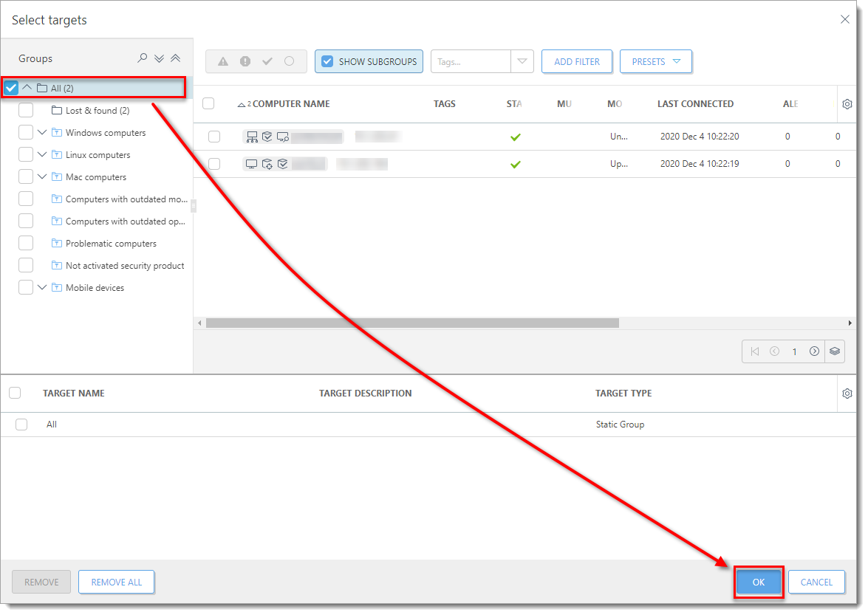The image size is (868, 615).
Task: Open the Presets dropdown
Action: pyautogui.click(x=655, y=61)
